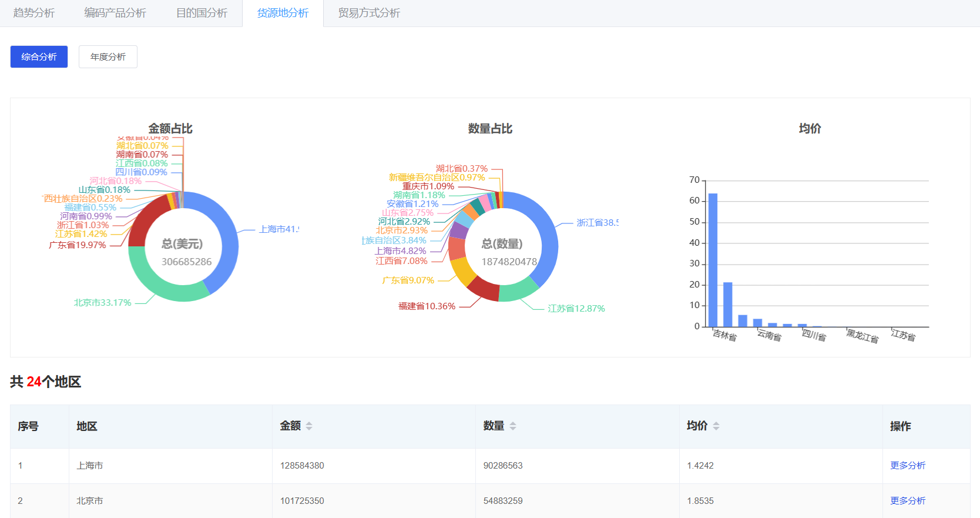Screen dimensions: 980x518
Task: Click the 广东省19.97% label in 金额占比
Action: pos(78,245)
